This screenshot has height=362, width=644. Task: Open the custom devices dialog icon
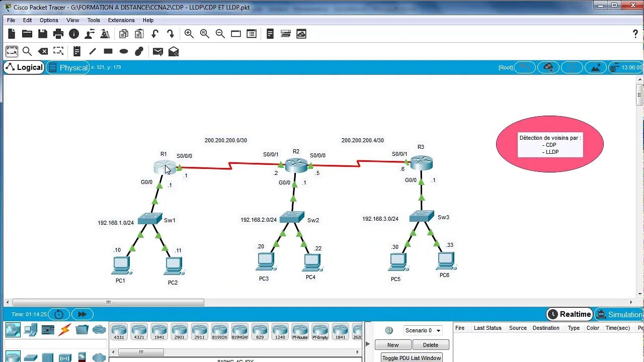coord(252,34)
